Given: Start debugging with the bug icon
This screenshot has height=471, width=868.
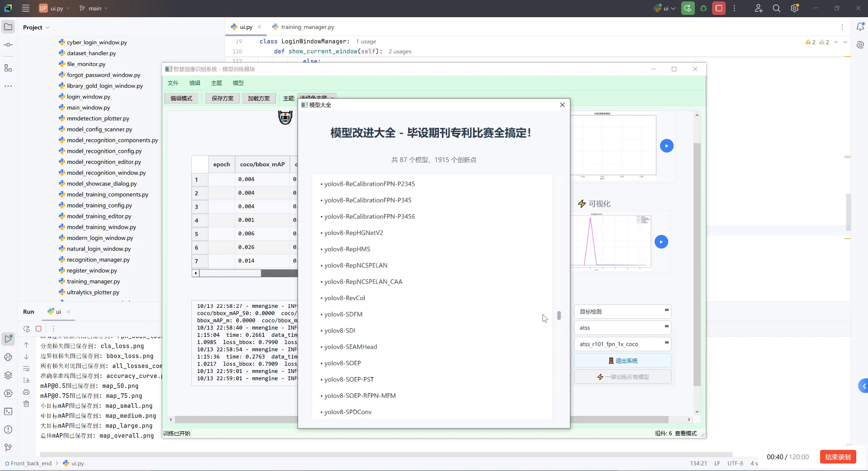Looking at the screenshot, I should click(703, 8).
